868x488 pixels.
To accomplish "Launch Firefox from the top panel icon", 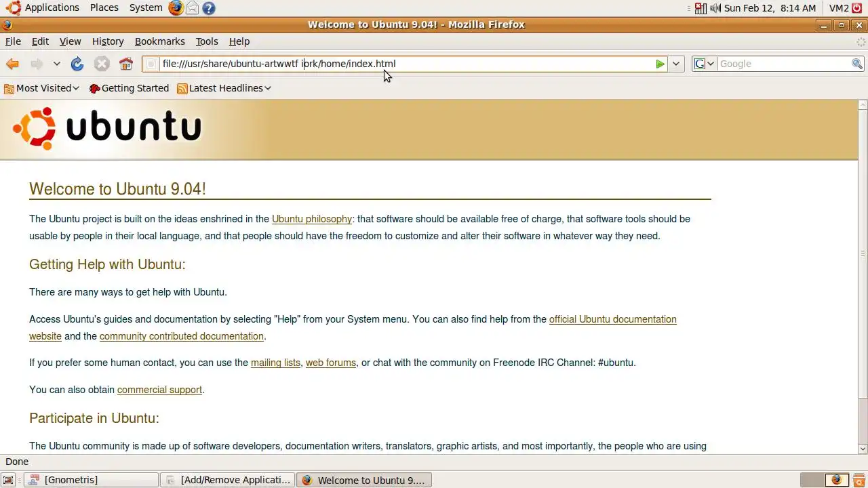I will click(176, 8).
